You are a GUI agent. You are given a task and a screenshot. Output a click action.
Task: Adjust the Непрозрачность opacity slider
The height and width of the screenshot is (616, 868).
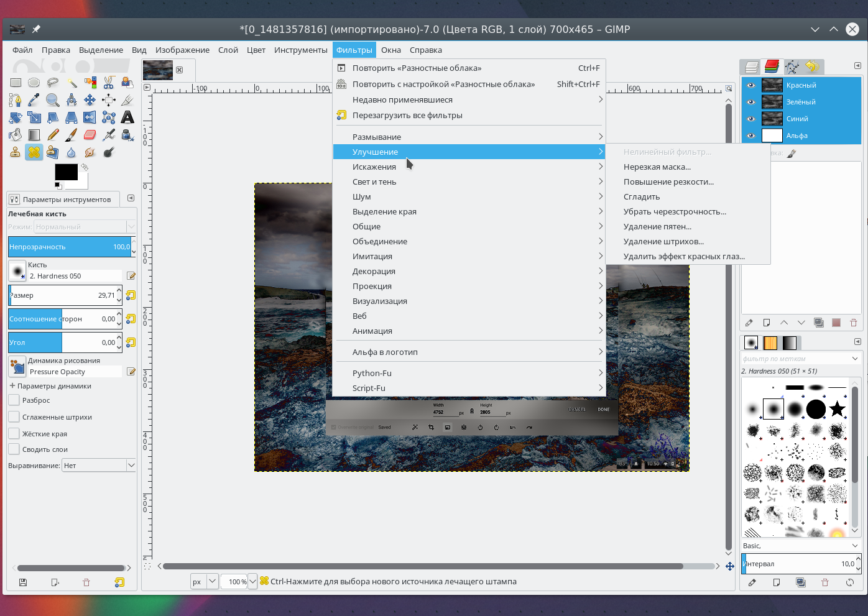pyautogui.click(x=70, y=247)
